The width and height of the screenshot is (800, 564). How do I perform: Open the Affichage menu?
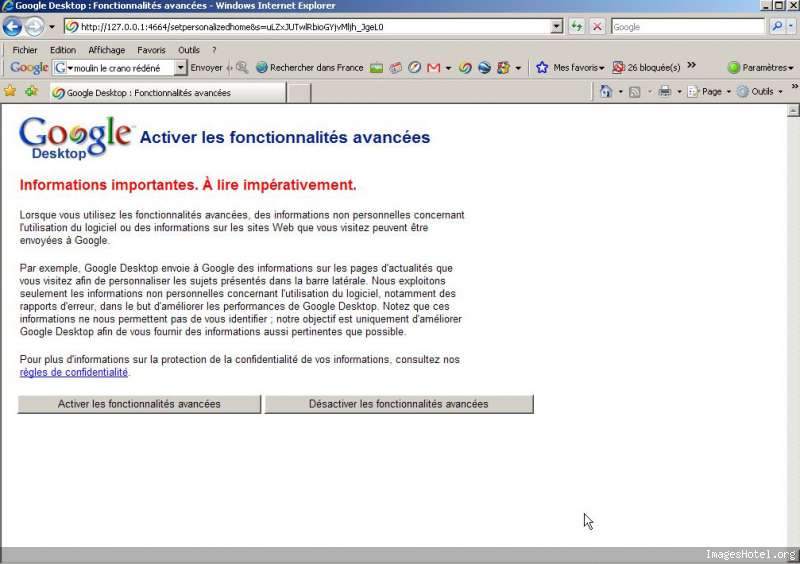point(107,50)
